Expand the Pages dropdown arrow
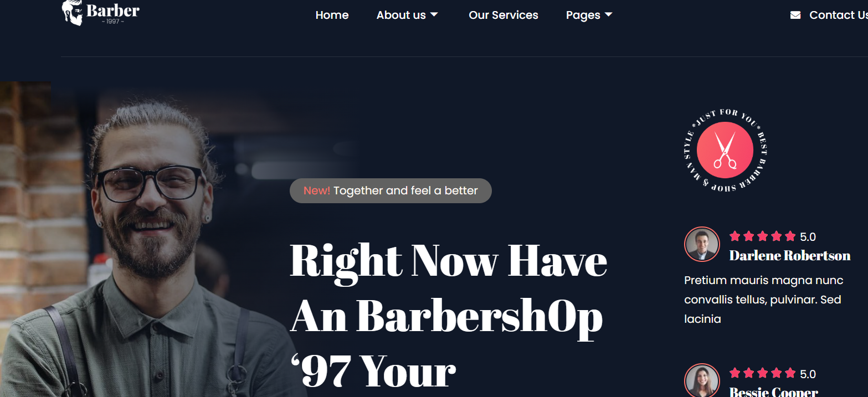The width and height of the screenshot is (868, 397). [609, 15]
